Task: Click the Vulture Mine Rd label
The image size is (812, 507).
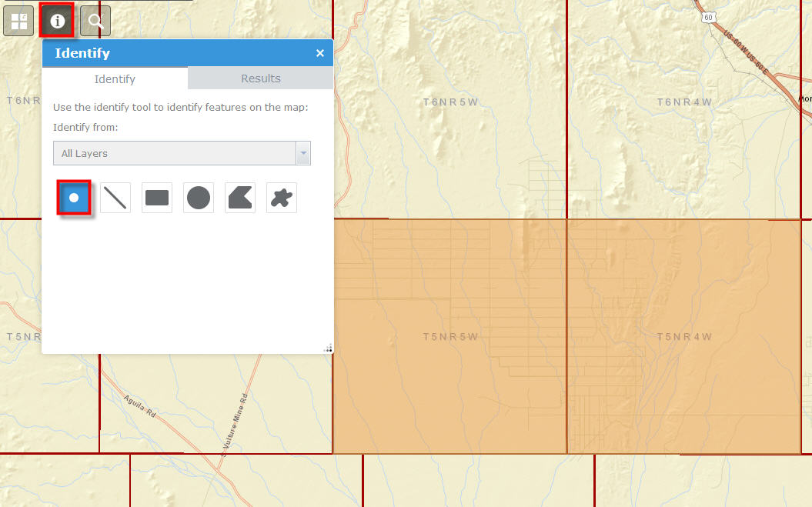Action: (235, 424)
